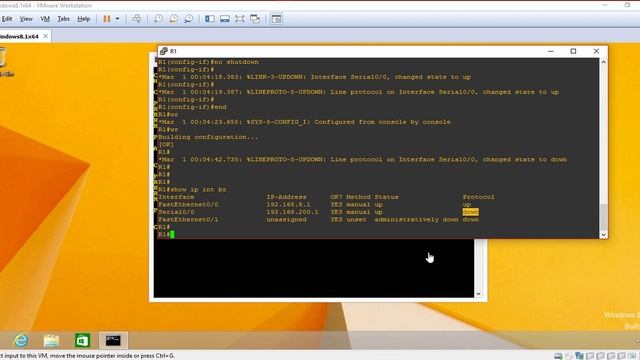Click the network adapter status icon
The image size is (640, 360).
coord(579,356)
